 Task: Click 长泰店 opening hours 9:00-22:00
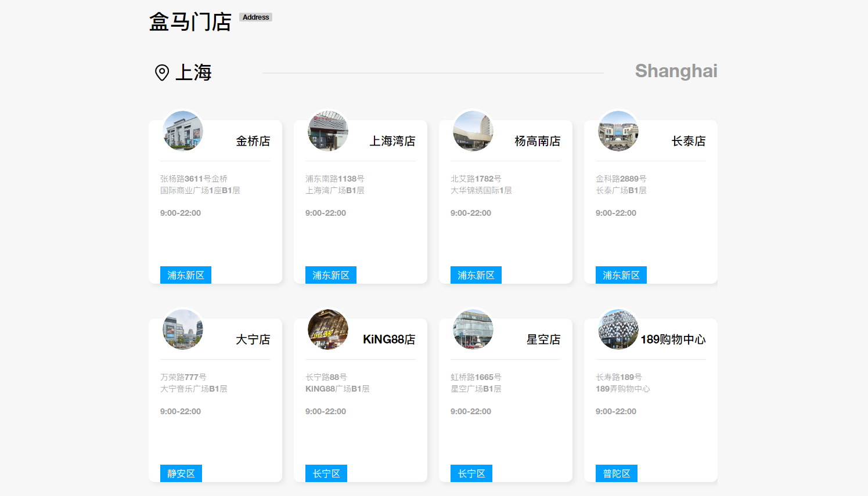coord(616,213)
